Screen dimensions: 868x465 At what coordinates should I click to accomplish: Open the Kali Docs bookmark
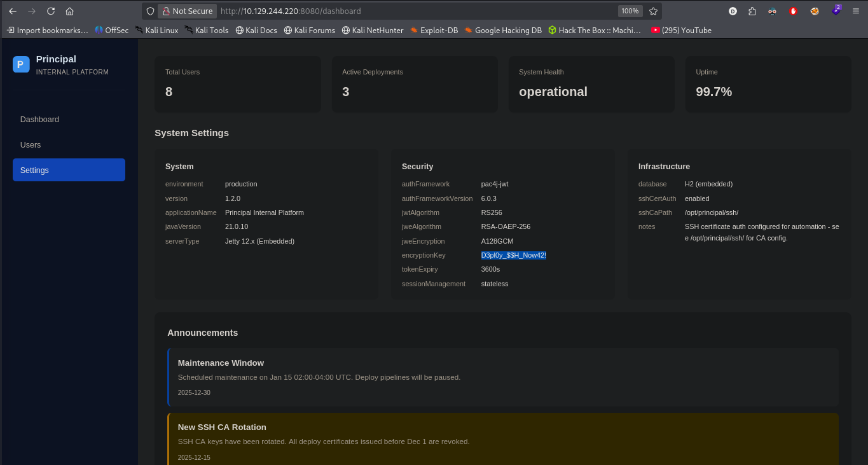(256, 30)
